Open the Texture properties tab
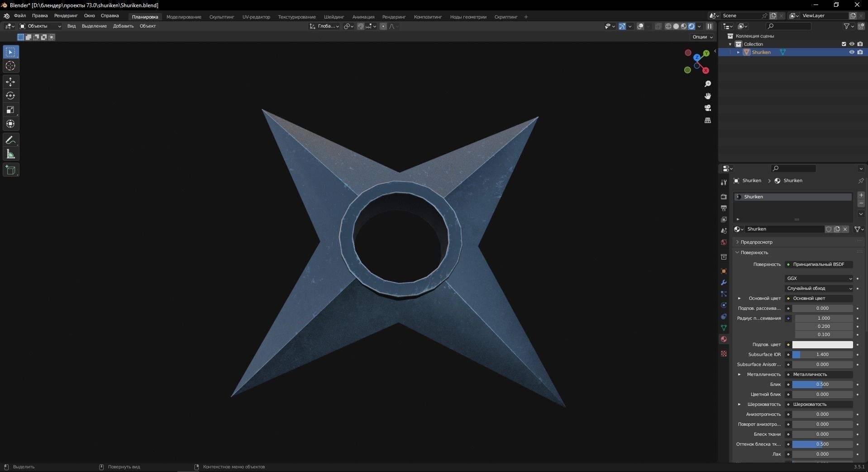 [x=724, y=354]
